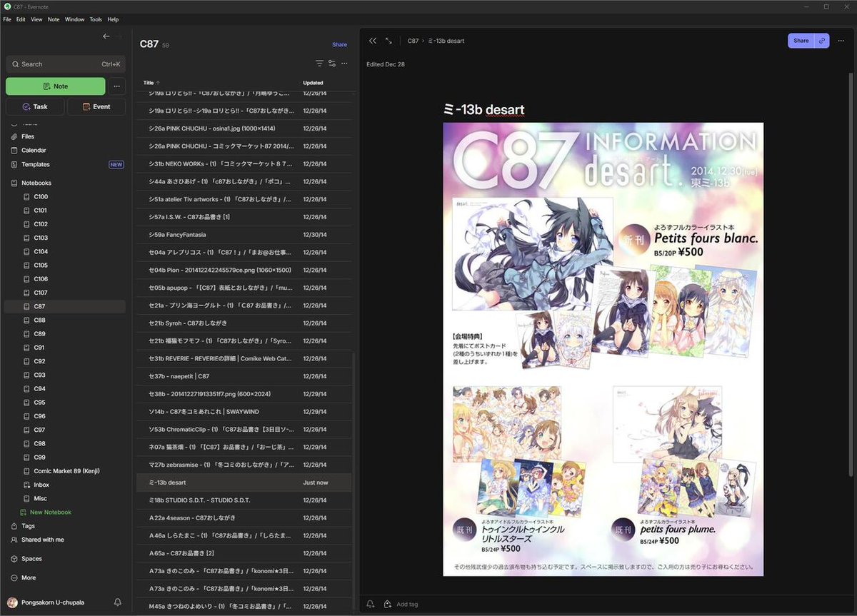857x616 pixels.
Task: Open note more actions ellipsis menu
Action: tap(841, 41)
